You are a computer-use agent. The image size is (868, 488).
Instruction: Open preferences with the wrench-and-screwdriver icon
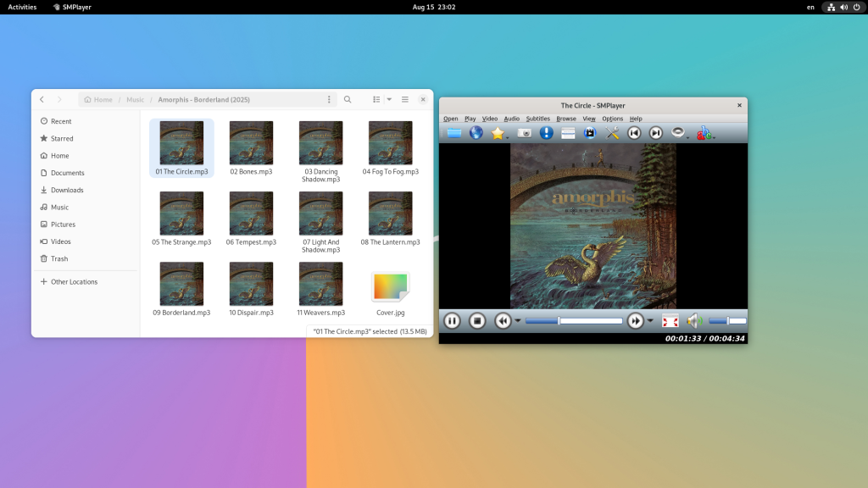point(612,133)
